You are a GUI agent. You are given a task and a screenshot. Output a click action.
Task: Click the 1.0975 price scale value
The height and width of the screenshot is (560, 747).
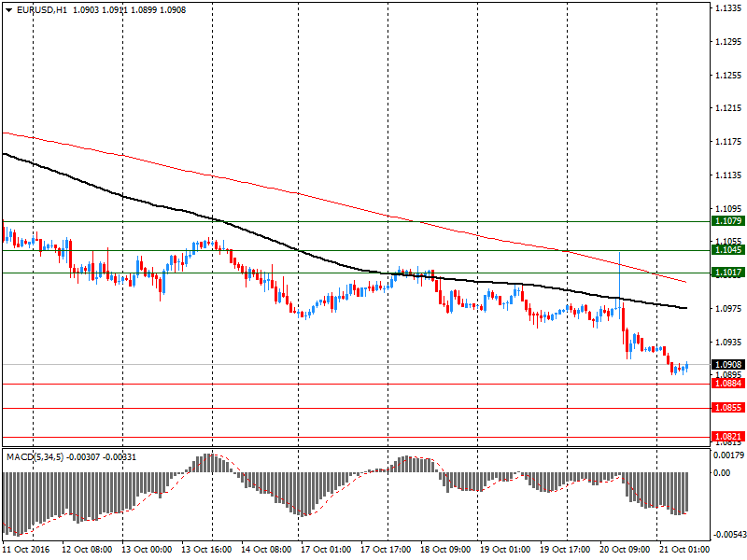pyautogui.click(x=728, y=309)
